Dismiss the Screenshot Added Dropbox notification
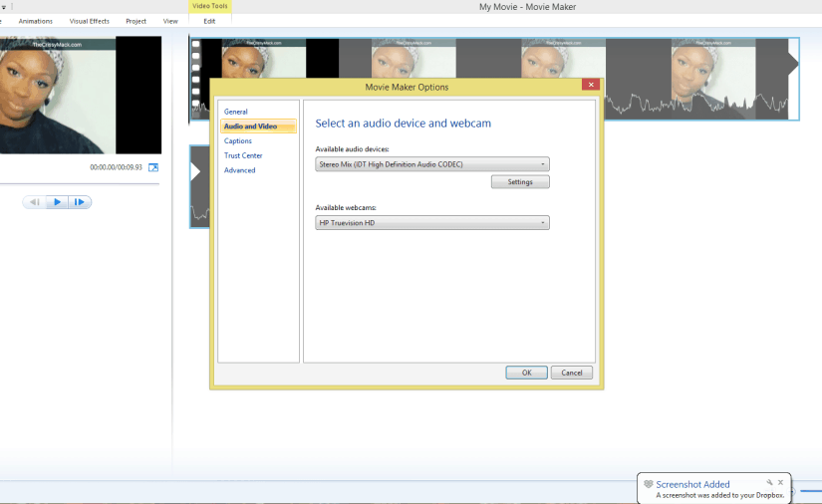822x504 pixels. pos(780,482)
